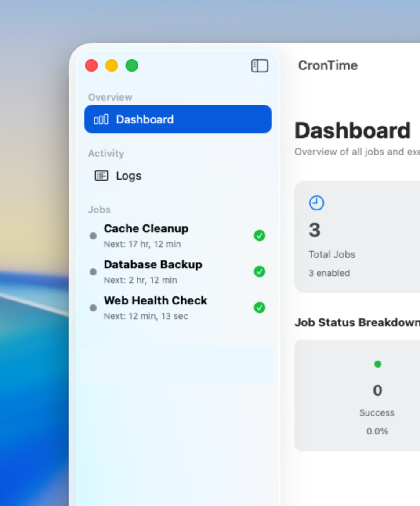Click the Logs list icon in sidebar
Viewport: 420px width, 506px height.
(101, 176)
